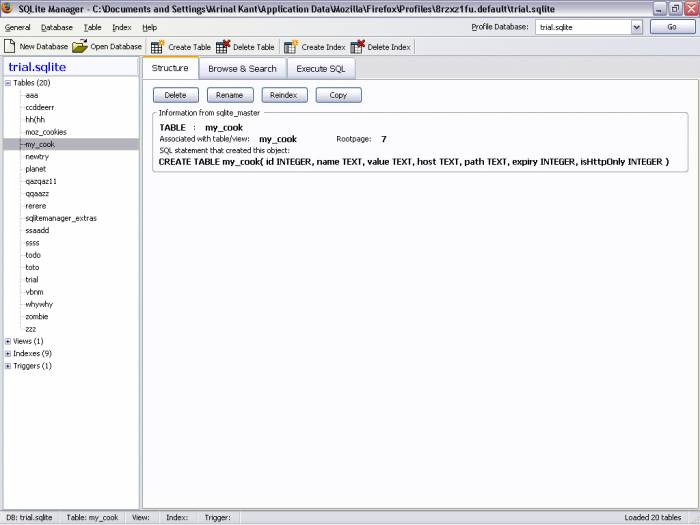Screen dimensions: 700x525
Task: Switch to the Structure tab
Action: (x=170, y=68)
